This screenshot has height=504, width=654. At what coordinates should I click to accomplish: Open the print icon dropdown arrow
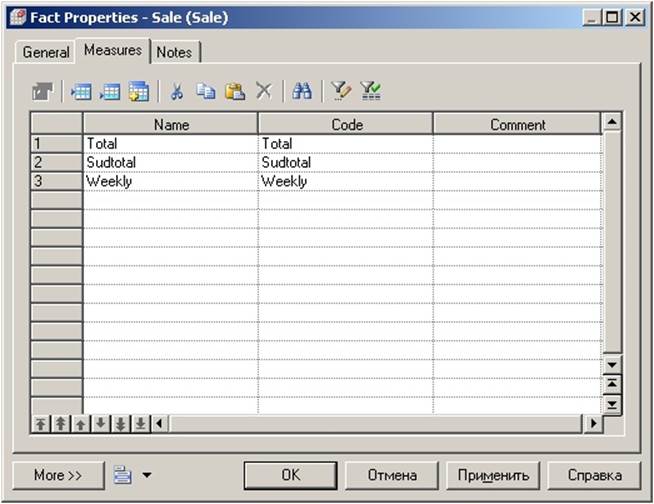147,475
